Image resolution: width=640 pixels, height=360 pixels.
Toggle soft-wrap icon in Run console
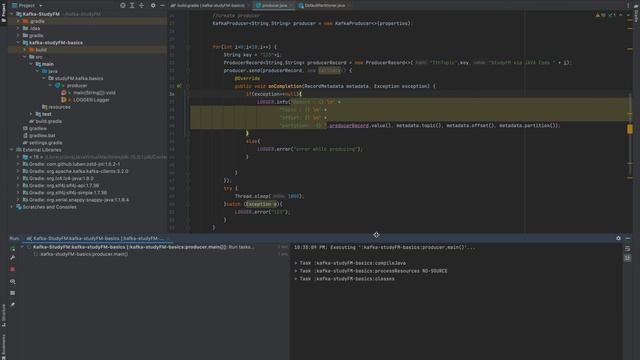pyautogui.click(x=628, y=249)
